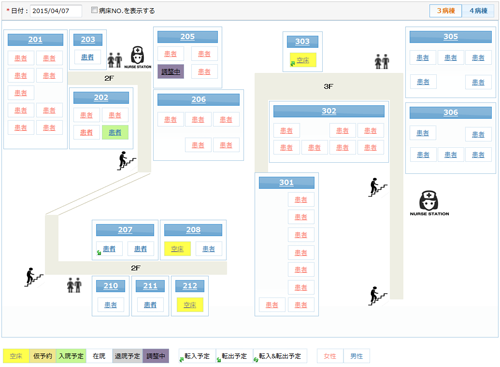Open room 201 header link
Screen dimensions: 500x367
pyautogui.click(x=35, y=40)
